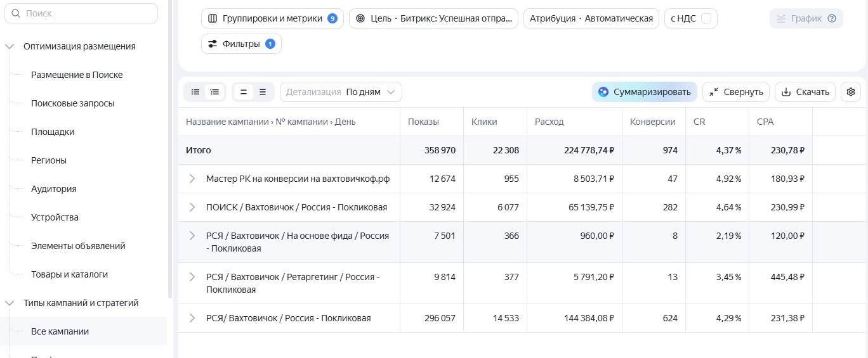This screenshot has height=358, width=868.
Task: Switch to tree list view icon
Action: tap(214, 92)
